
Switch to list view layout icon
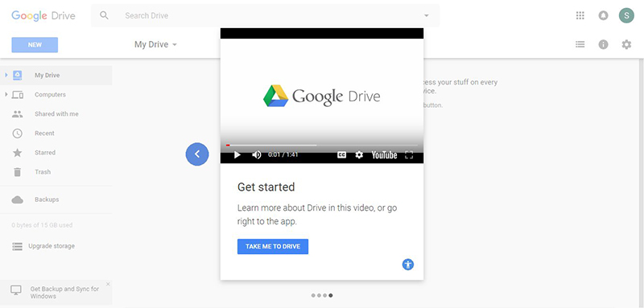click(580, 44)
